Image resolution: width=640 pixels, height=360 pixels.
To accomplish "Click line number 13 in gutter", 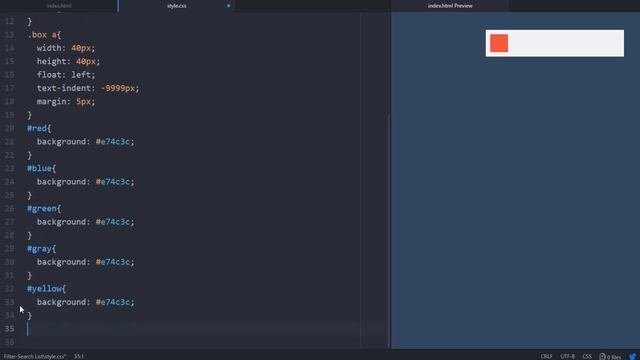I will (x=9, y=35).
